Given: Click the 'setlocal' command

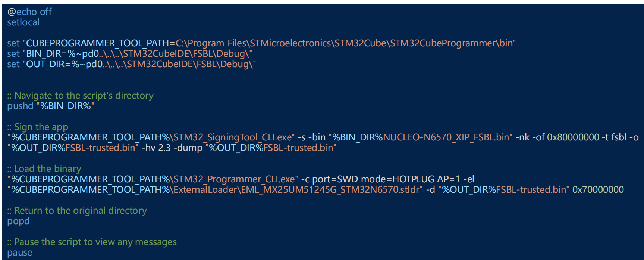Looking at the screenshot, I should (x=23, y=22).
